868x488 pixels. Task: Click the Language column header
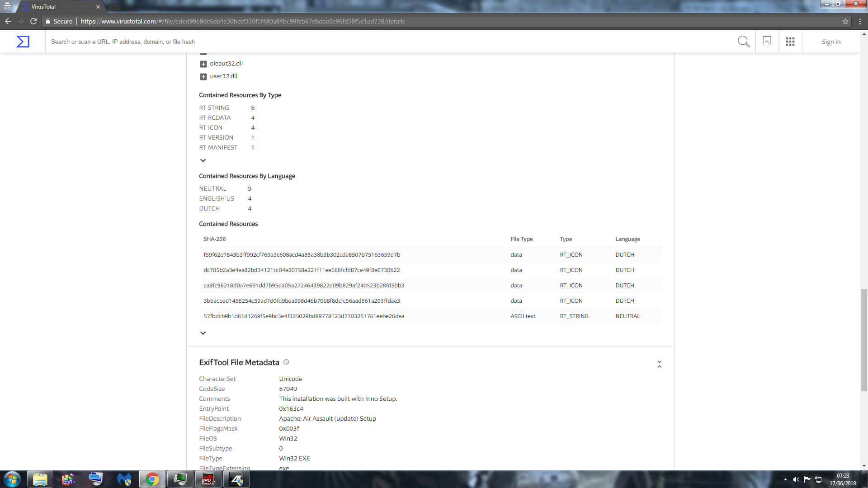pyautogui.click(x=627, y=239)
